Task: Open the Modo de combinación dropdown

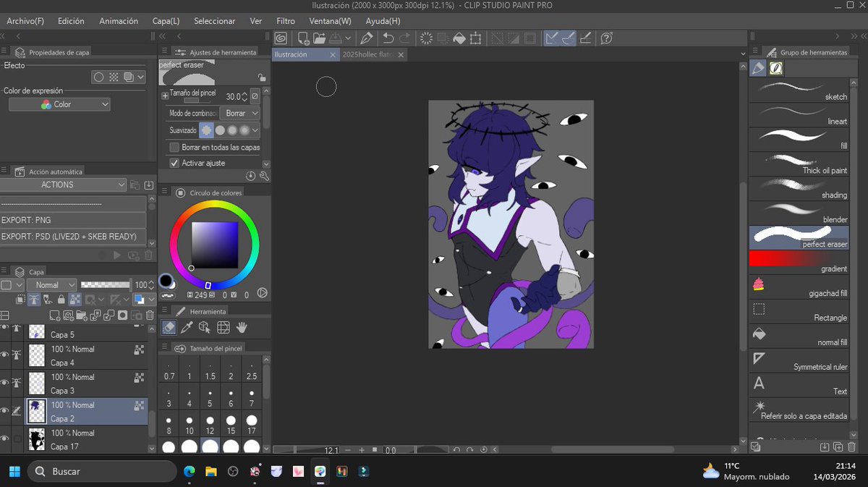Action: [241, 113]
